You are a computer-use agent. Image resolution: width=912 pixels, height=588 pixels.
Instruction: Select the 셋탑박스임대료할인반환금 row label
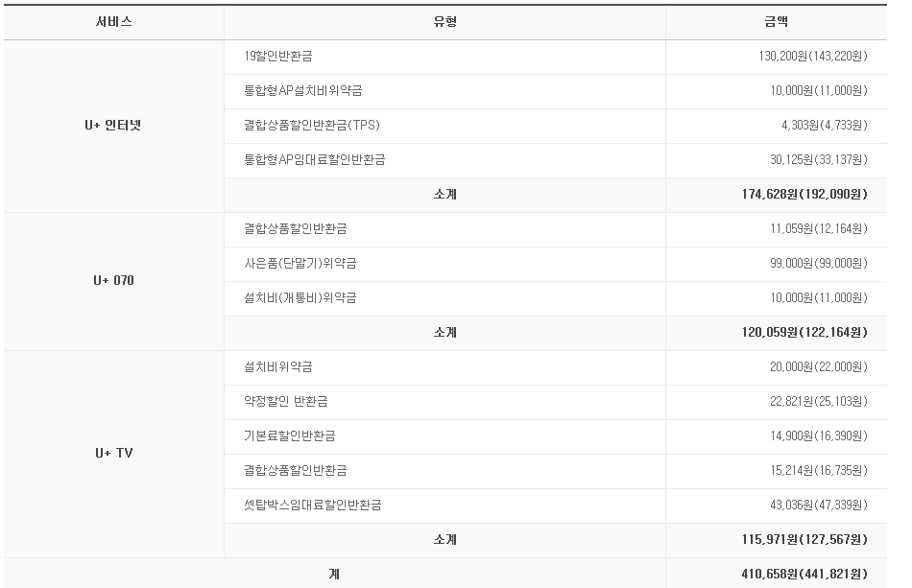coord(313,506)
